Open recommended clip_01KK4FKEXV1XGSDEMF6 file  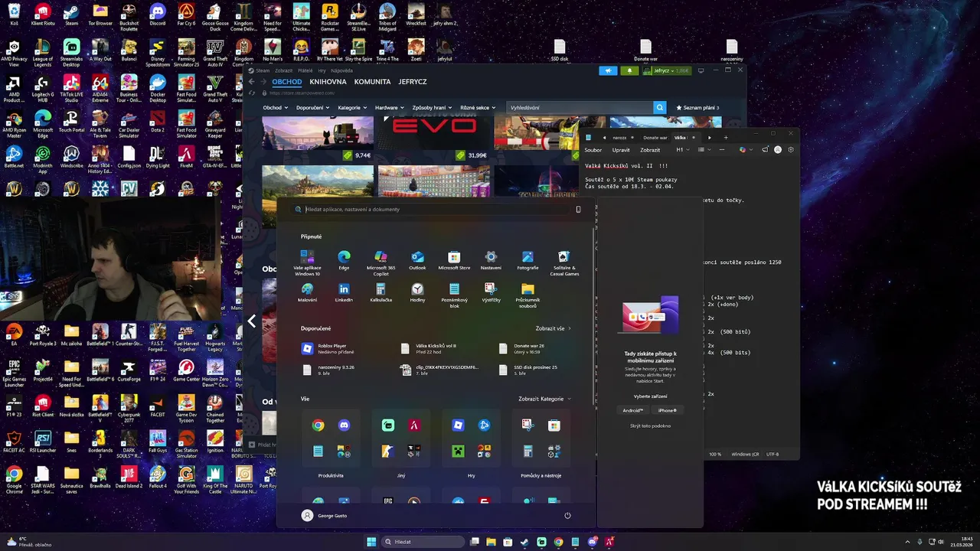coord(440,370)
